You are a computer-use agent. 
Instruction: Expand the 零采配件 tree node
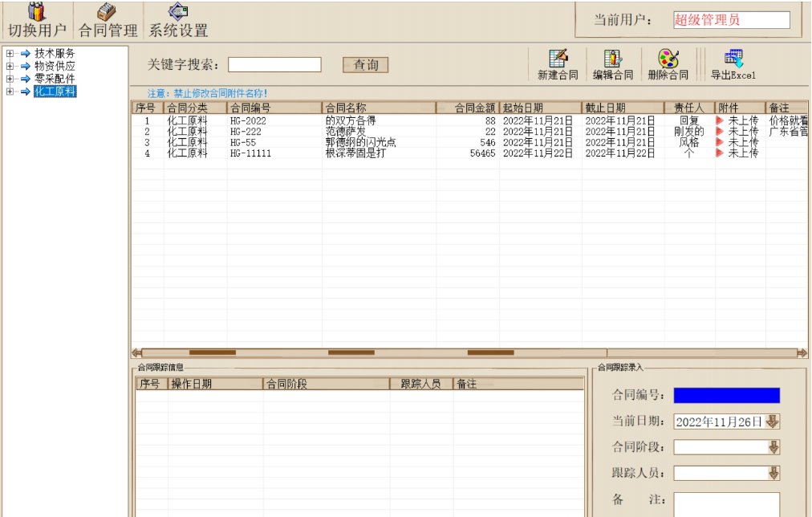(10, 79)
